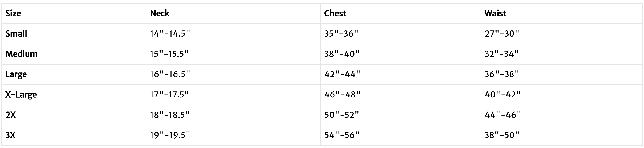The width and height of the screenshot is (644, 148).
Task: Click the Chest column header
Action: pyautogui.click(x=335, y=14)
